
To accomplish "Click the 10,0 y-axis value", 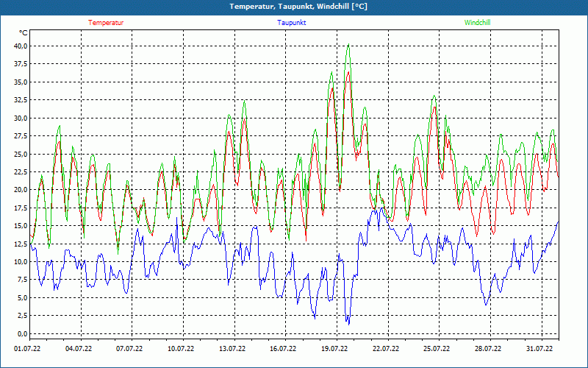I will (21, 262).
